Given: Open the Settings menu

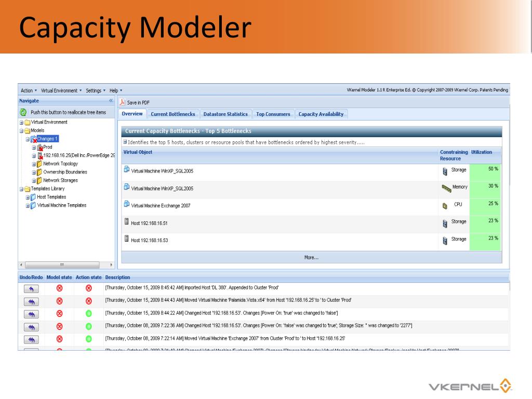Looking at the screenshot, I should pos(96,90).
